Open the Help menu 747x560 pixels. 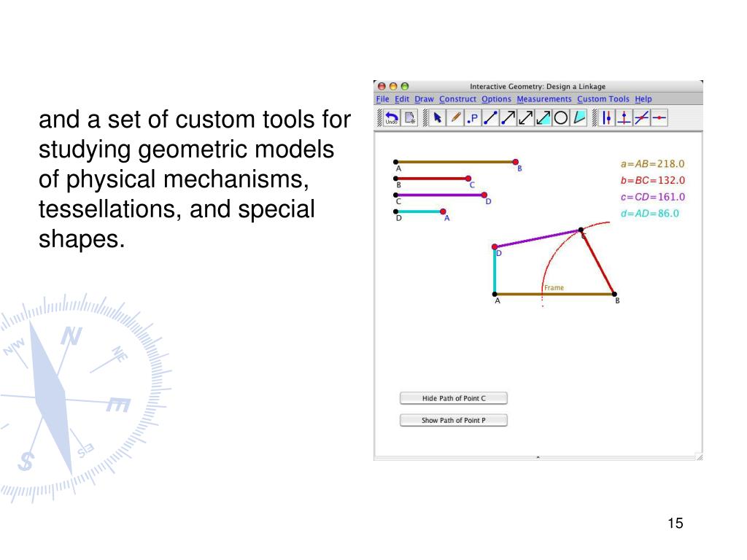click(x=643, y=99)
